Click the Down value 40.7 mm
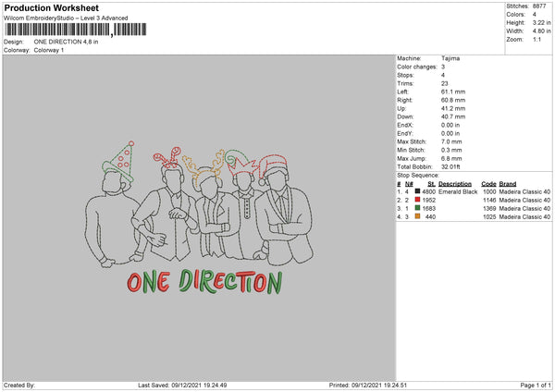555x392 pixels. (x=453, y=116)
